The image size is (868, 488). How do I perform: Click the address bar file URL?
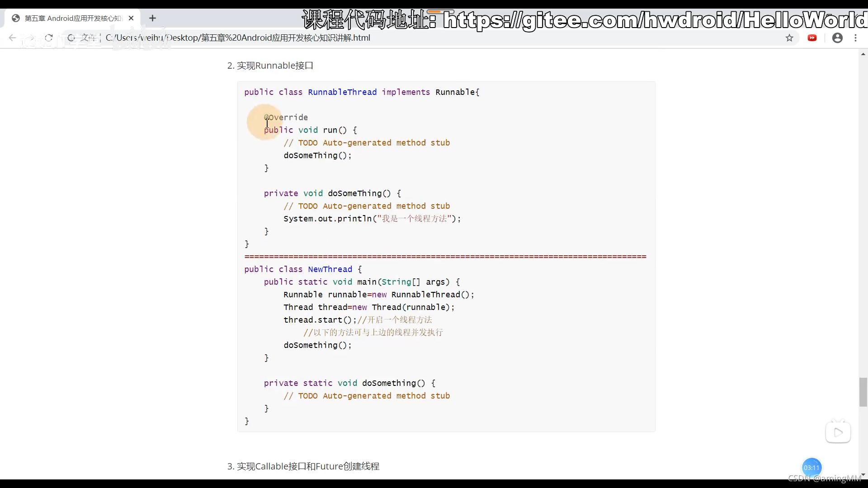238,38
